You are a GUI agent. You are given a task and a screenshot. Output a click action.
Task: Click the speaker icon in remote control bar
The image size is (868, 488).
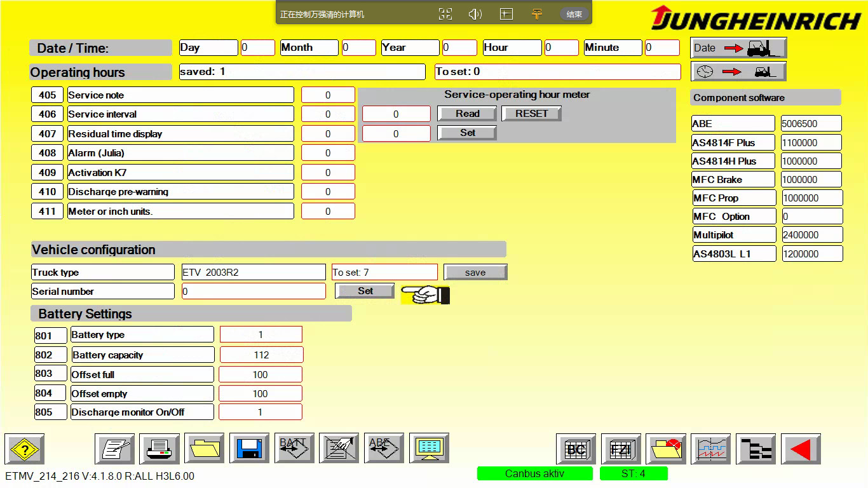(x=475, y=14)
